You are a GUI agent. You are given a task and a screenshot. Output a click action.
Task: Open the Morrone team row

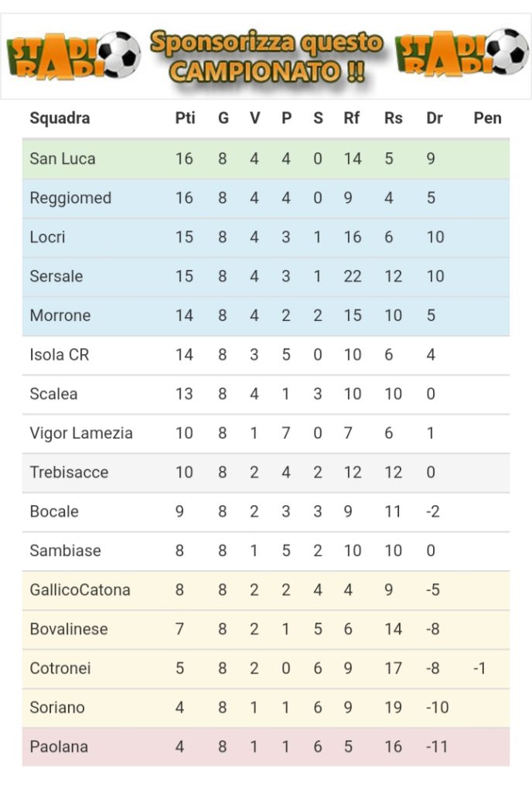tap(266, 316)
